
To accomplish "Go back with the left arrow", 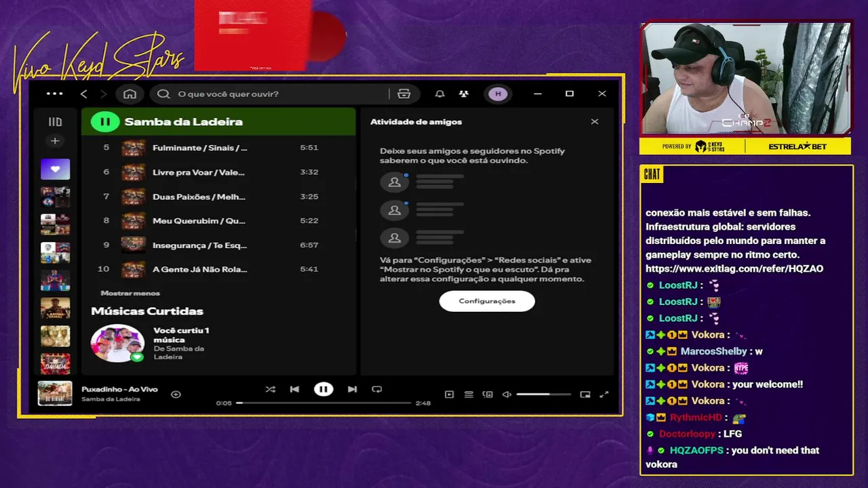I will click(x=84, y=94).
